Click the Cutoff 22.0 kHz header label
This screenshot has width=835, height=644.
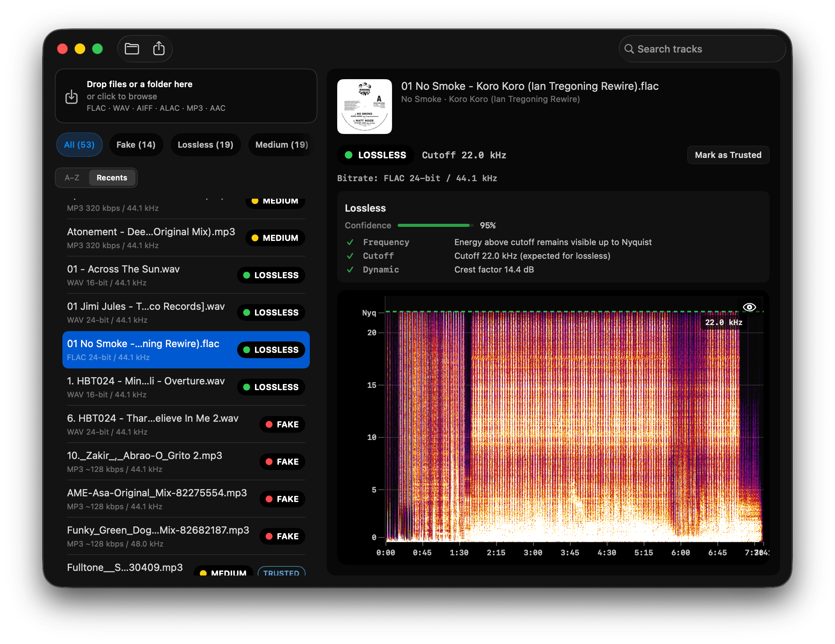(x=464, y=155)
